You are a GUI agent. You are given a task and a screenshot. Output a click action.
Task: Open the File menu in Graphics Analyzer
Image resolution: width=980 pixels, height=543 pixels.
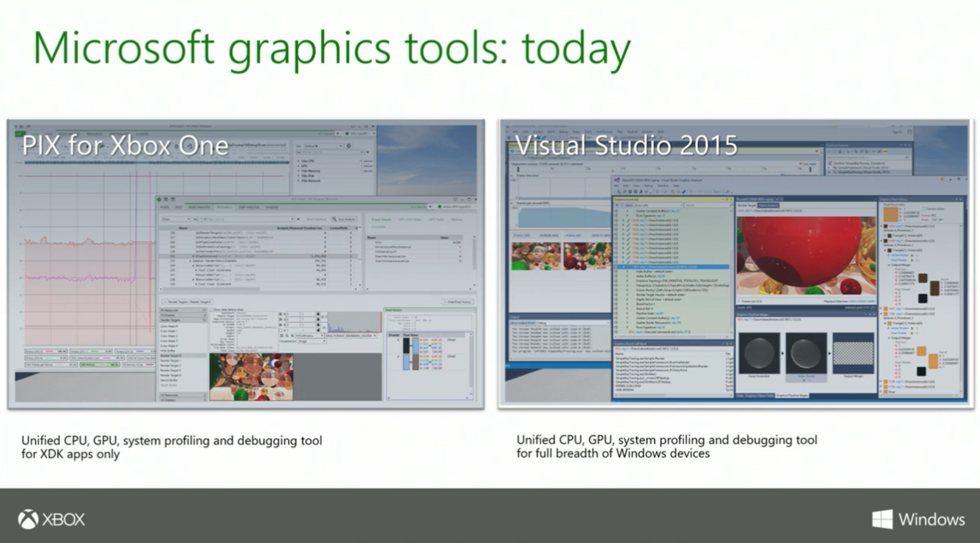click(616, 186)
